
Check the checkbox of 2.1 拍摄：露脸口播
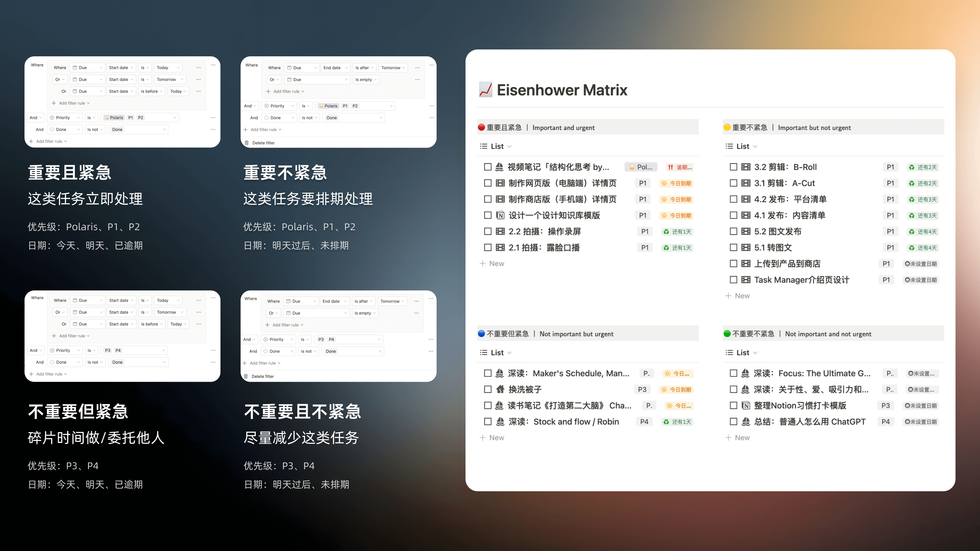487,248
